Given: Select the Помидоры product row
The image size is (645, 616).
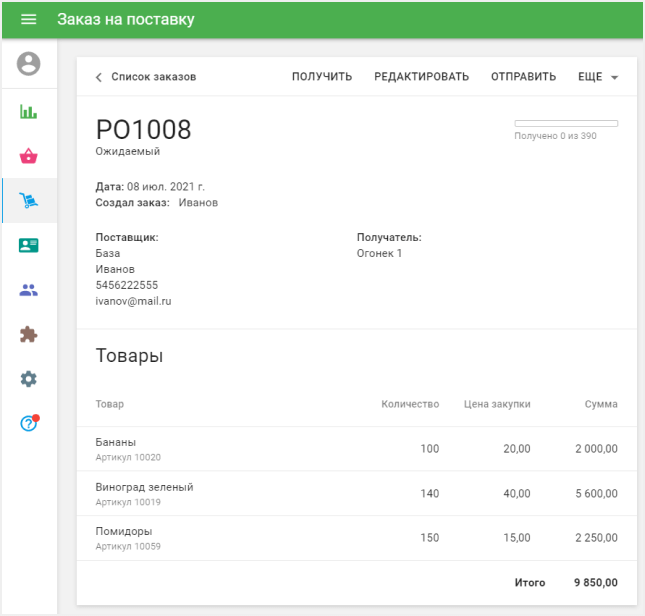Looking at the screenshot, I should click(x=356, y=538).
